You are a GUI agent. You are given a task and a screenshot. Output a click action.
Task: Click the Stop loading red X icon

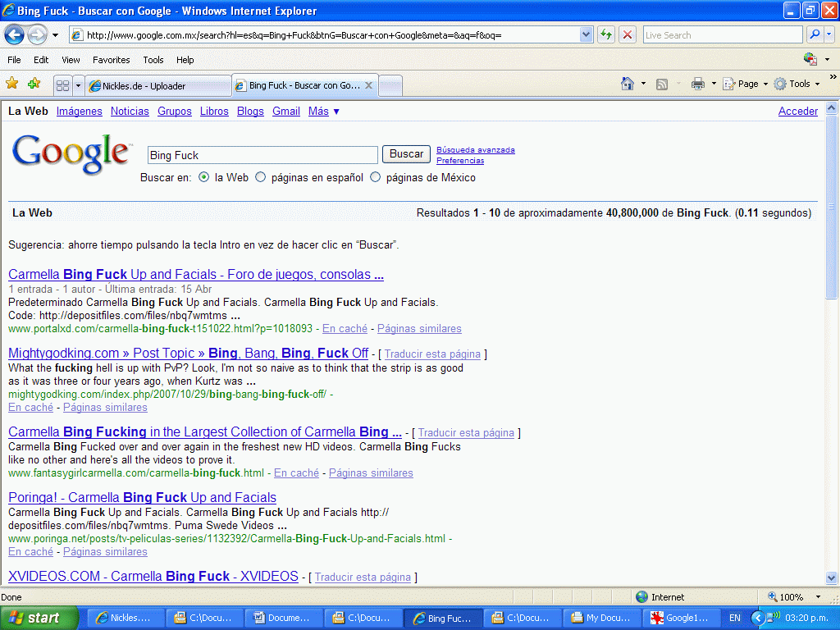click(628, 35)
